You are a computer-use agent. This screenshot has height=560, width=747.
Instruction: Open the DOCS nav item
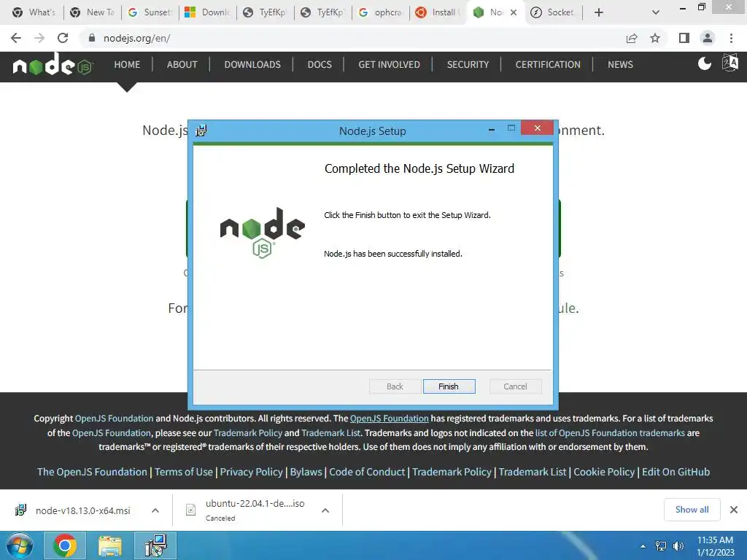320,64
